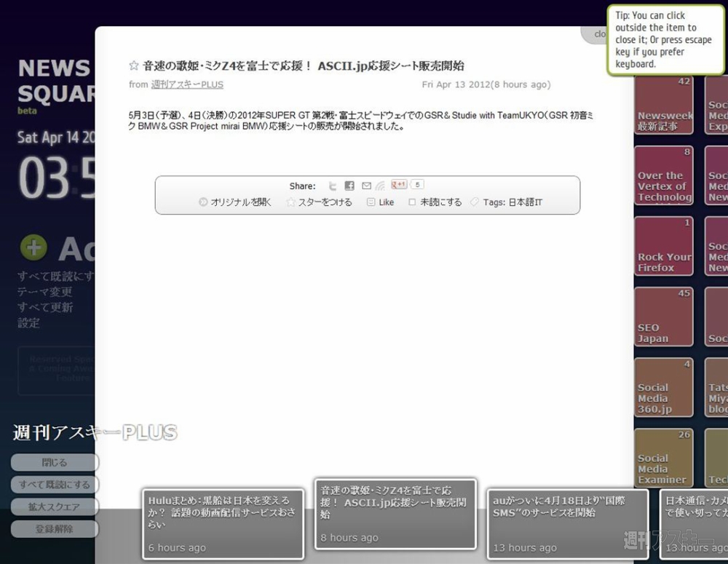The width and height of the screenshot is (728, 564).
Task: Click オリジナルを開く link text
Action: pyautogui.click(x=240, y=202)
